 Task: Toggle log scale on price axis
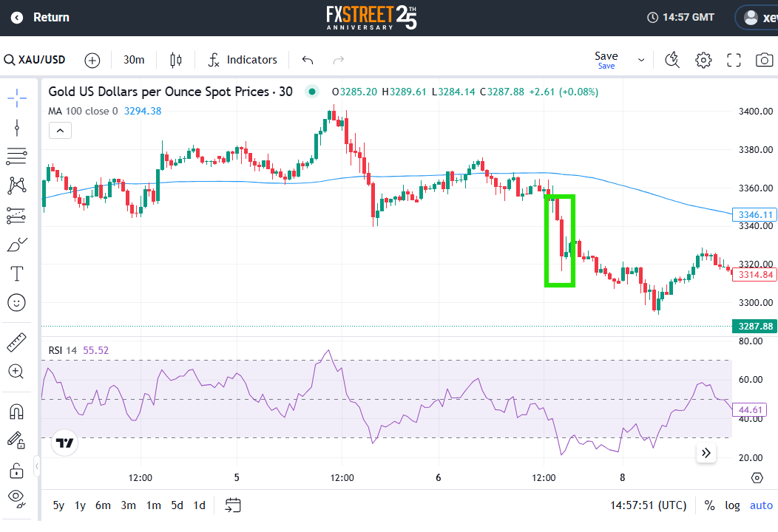coord(732,505)
